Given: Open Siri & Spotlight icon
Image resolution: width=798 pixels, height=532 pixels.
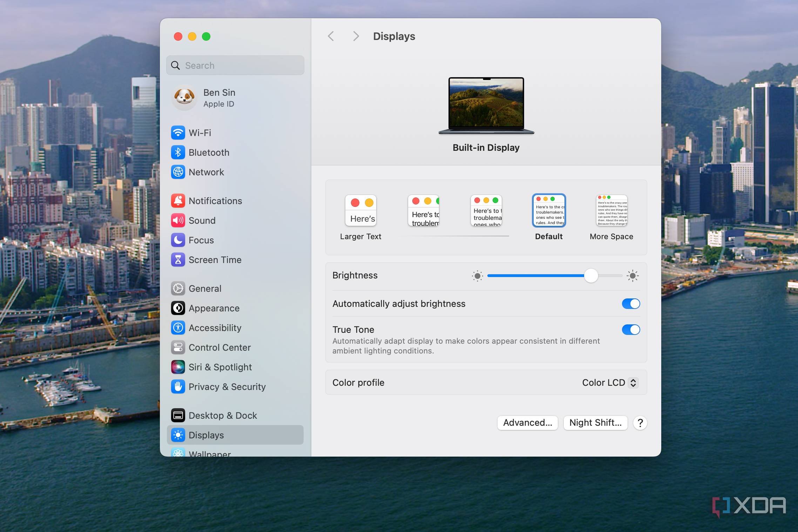Looking at the screenshot, I should coord(178,367).
